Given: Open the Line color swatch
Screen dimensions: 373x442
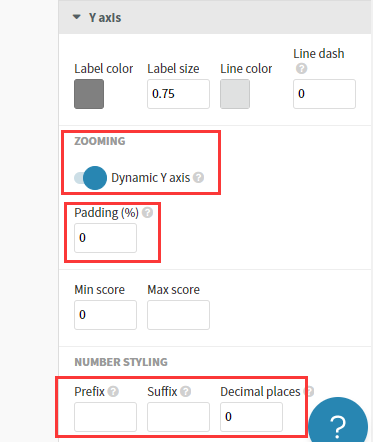Looking at the screenshot, I should coord(235,94).
